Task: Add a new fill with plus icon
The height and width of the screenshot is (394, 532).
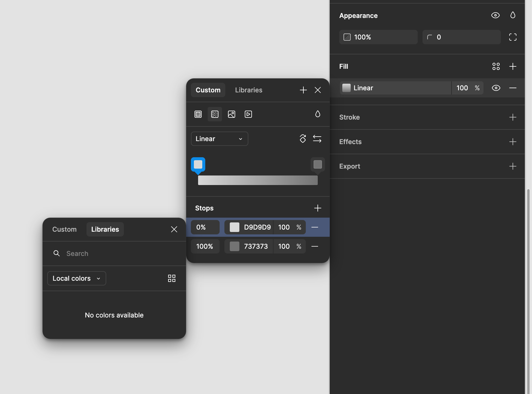Action: [x=513, y=66]
